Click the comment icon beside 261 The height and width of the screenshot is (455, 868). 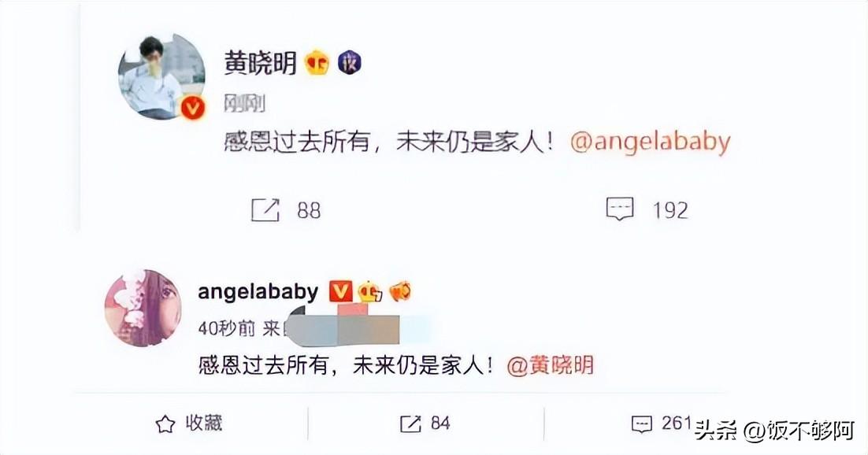point(642,424)
